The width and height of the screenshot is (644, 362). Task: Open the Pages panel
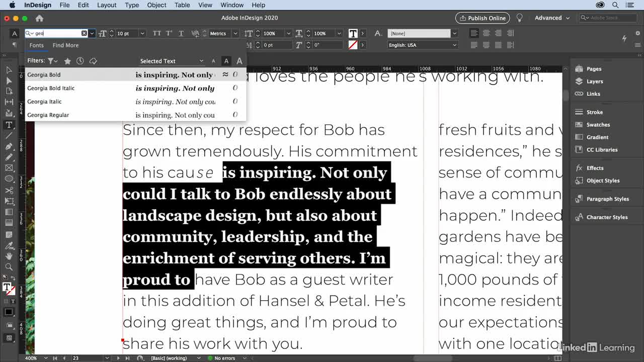click(x=594, y=69)
